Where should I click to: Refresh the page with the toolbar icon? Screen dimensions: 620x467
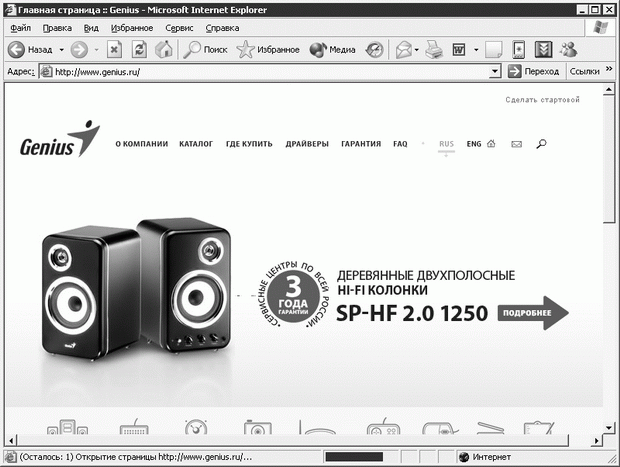[x=140, y=49]
